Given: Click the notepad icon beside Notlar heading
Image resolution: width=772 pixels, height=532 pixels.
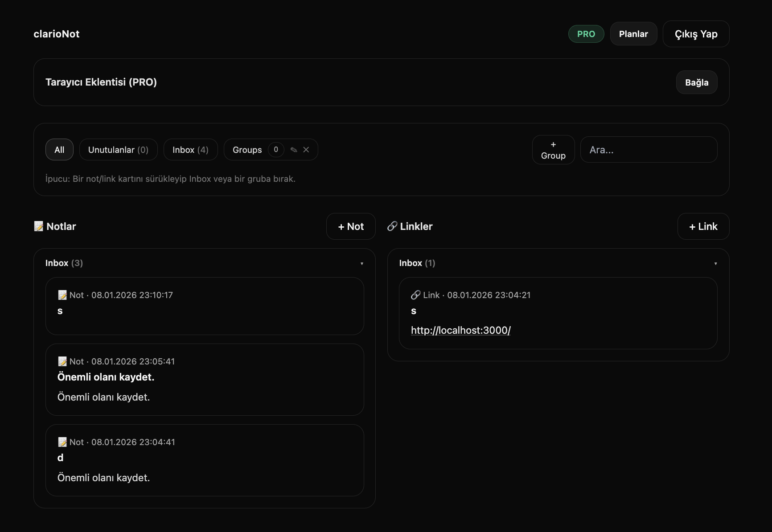Looking at the screenshot, I should tap(39, 226).
